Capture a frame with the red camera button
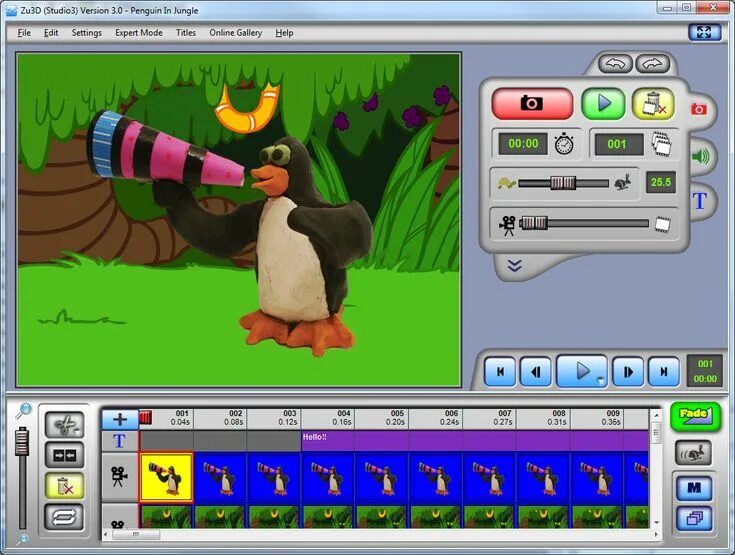Image resolution: width=735 pixels, height=555 pixels. tap(532, 104)
